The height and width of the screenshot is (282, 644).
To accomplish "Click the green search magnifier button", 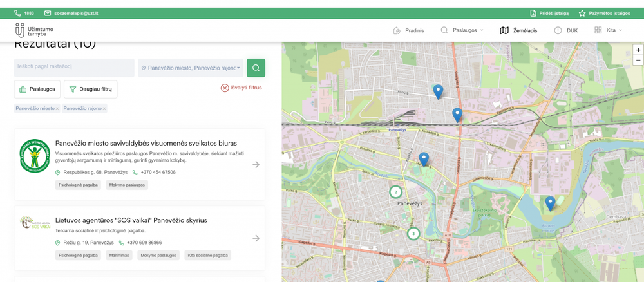I will click(256, 68).
